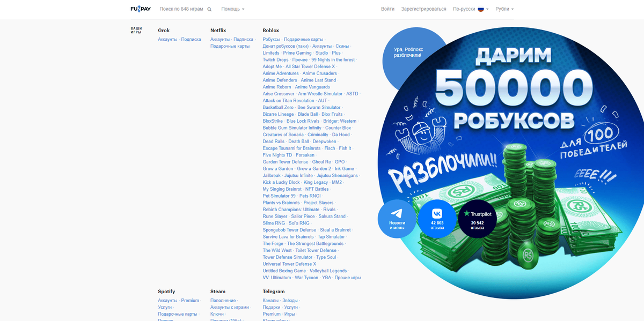Click Зарегистрироваться in the header
This screenshot has width=644, height=321.
point(423,9)
